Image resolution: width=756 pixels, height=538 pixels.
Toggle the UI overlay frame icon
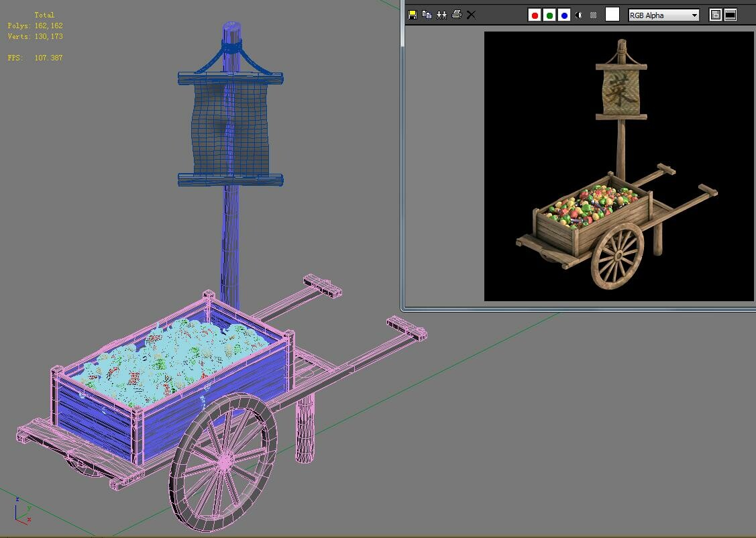coord(716,15)
